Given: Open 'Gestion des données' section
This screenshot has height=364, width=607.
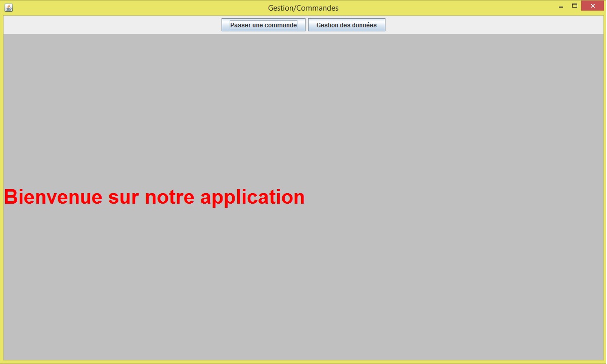Looking at the screenshot, I should (346, 25).
